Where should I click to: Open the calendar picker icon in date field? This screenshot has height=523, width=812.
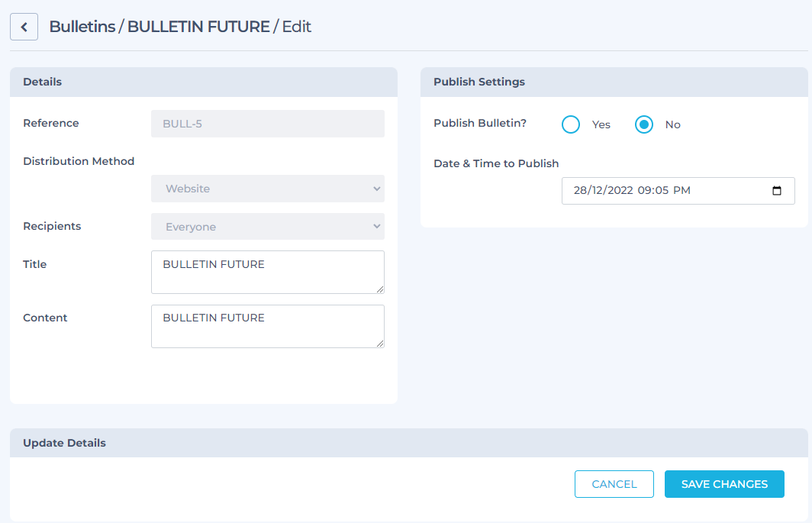[777, 191]
